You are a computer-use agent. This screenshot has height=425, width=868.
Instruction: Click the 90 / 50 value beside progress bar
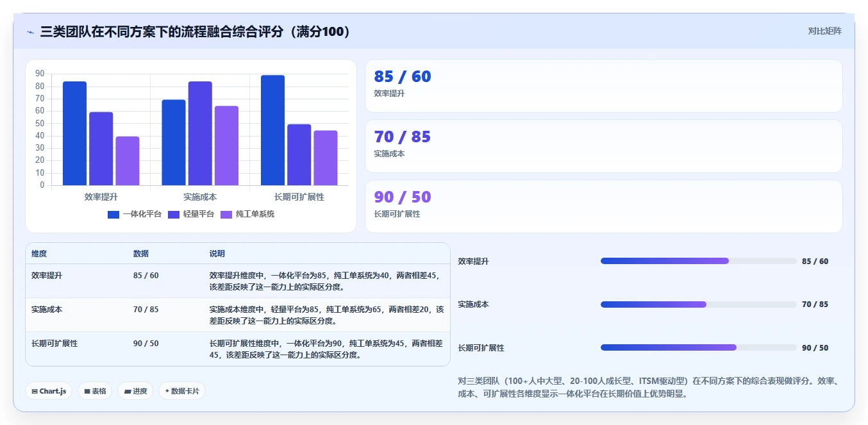(x=815, y=347)
